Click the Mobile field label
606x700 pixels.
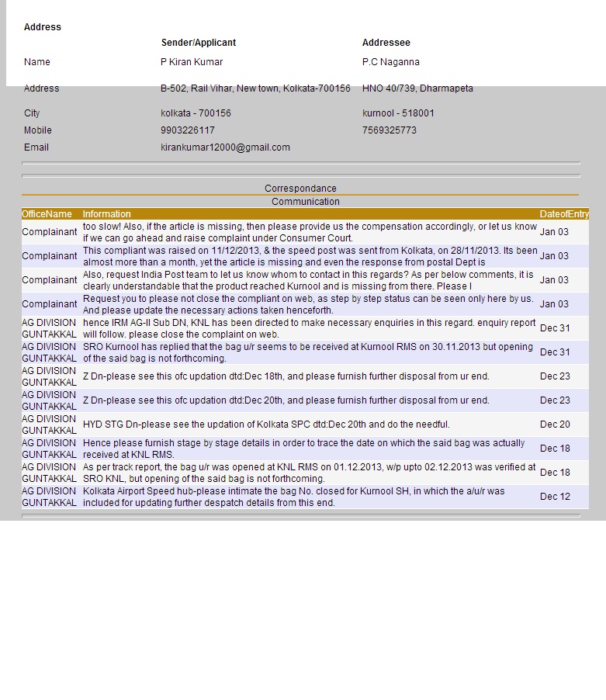[x=38, y=130]
